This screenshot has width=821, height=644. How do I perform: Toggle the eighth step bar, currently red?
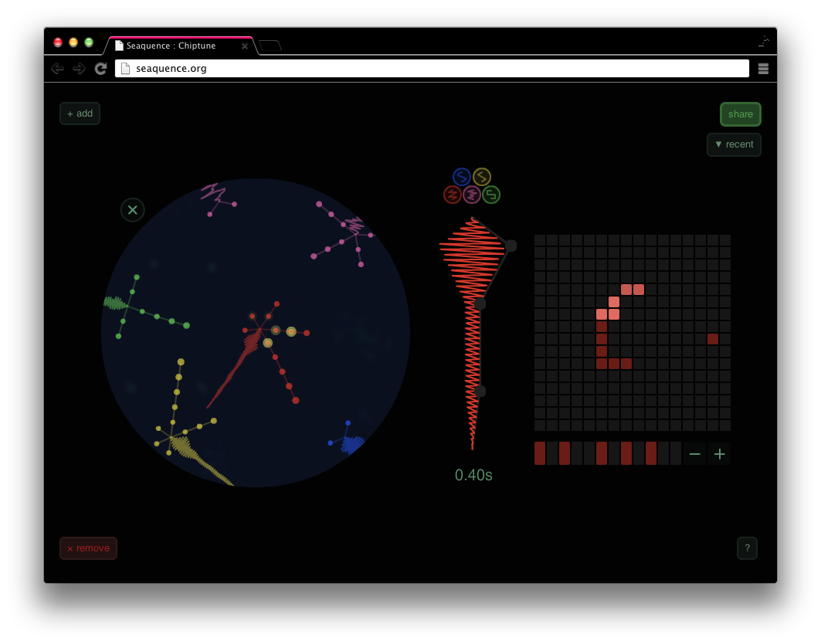point(626,453)
